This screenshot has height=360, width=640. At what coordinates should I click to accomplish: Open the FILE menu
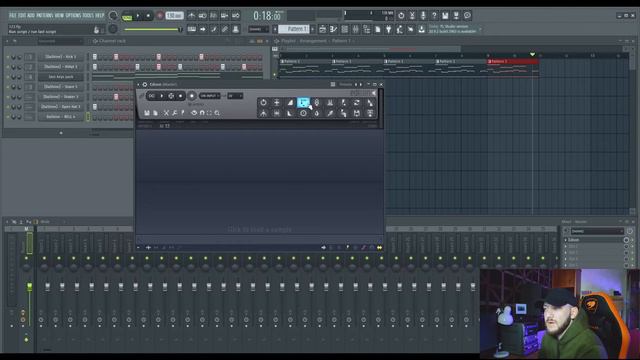click(12, 16)
